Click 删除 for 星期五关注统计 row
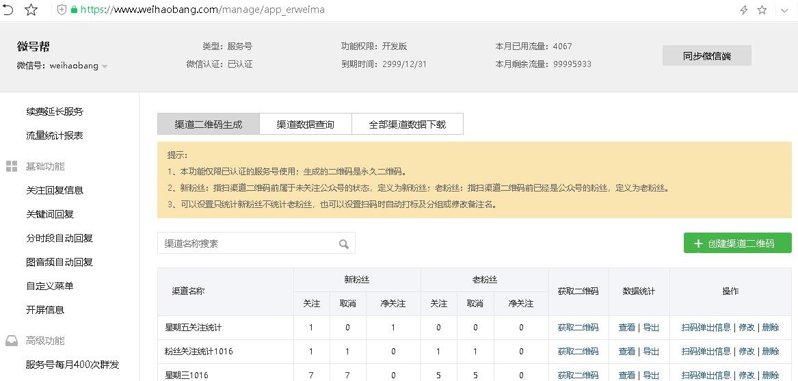The height and width of the screenshot is (381, 798). pyautogui.click(x=771, y=328)
